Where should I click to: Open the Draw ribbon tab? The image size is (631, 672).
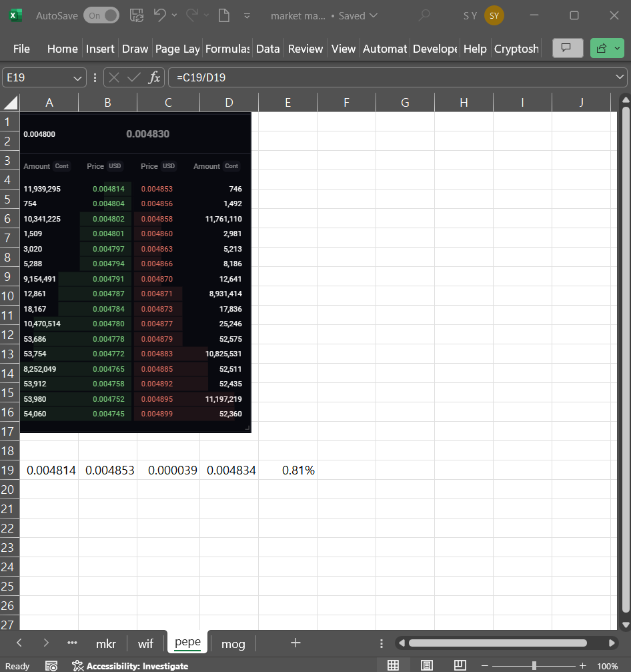click(135, 49)
